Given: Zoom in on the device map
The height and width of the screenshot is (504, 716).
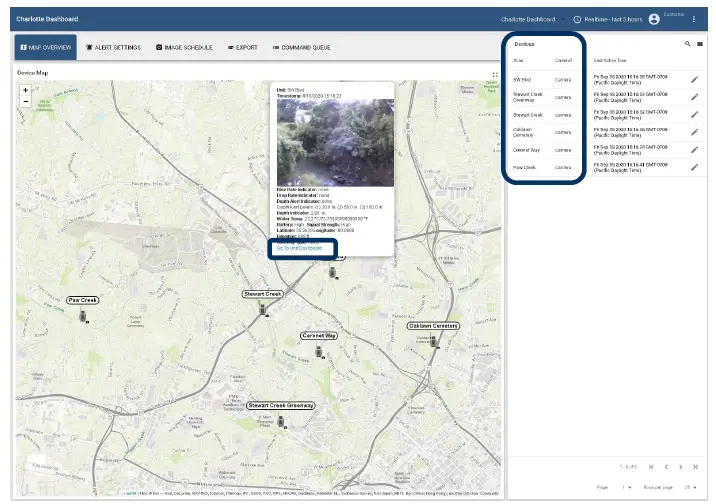Looking at the screenshot, I should click(x=25, y=89).
